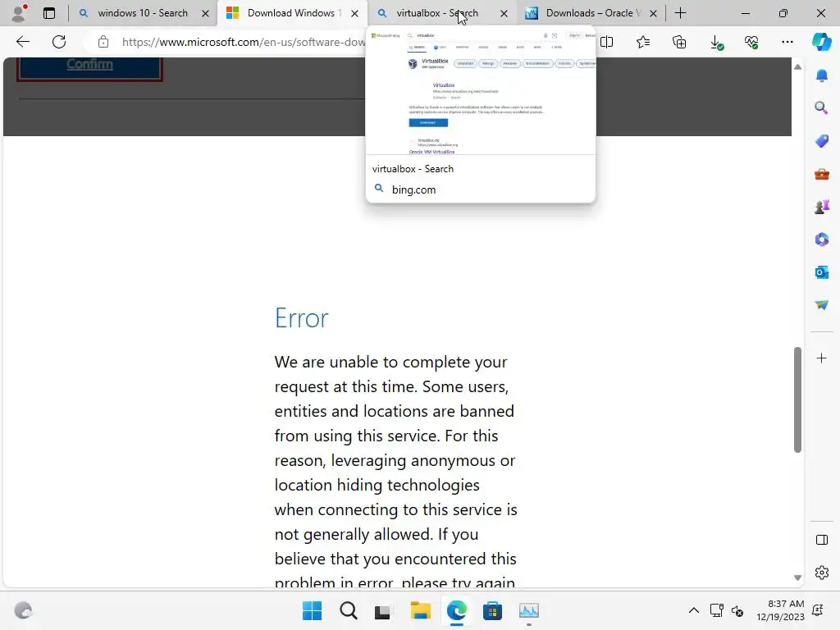840x630 pixels.
Task: Open Browser essentials heart icon
Action: tap(751, 42)
